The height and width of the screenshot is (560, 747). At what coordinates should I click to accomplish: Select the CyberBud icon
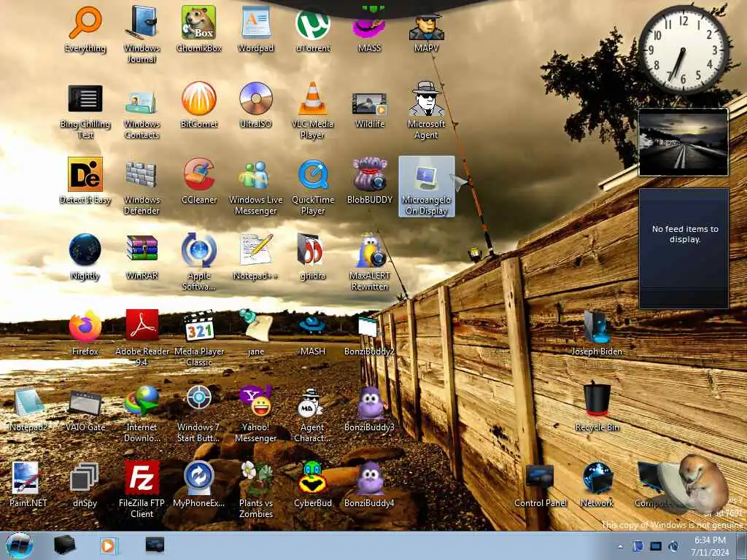(312, 484)
